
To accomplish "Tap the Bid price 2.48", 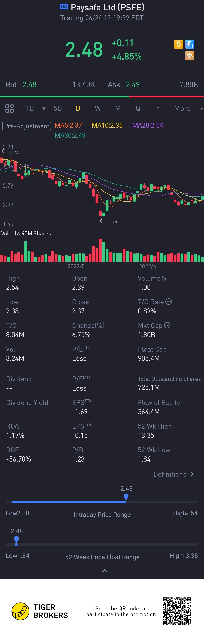I will (29, 84).
